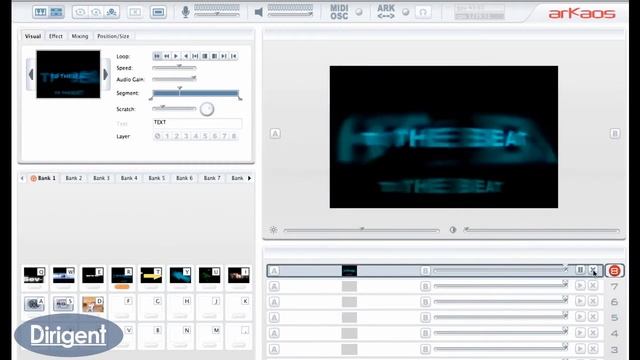Screen dimensions: 640x360
Task: Select the visual cell on key D
Action: [x=93, y=304]
